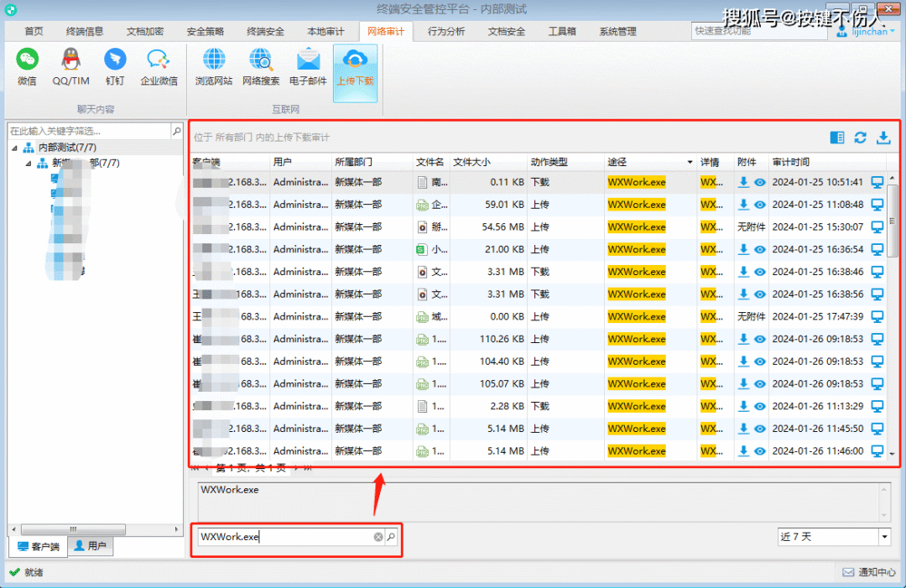Open screen monitor icon for 15:30:07 record

(877, 227)
